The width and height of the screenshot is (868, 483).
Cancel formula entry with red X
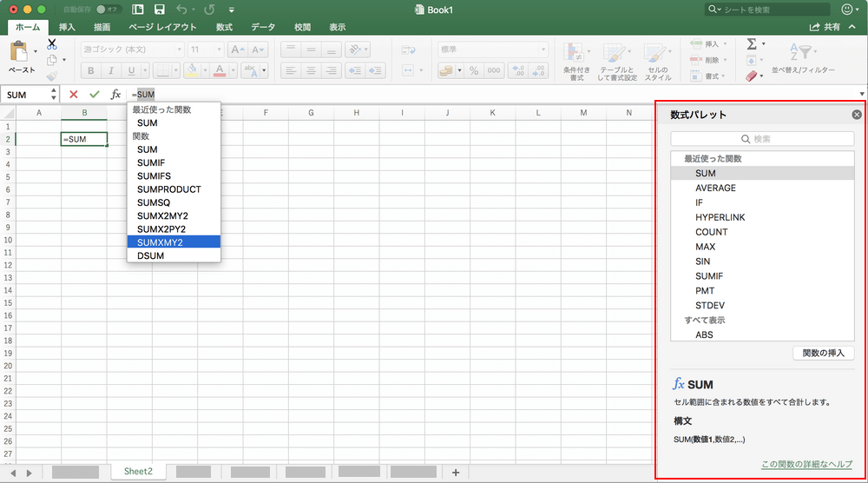(73, 95)
